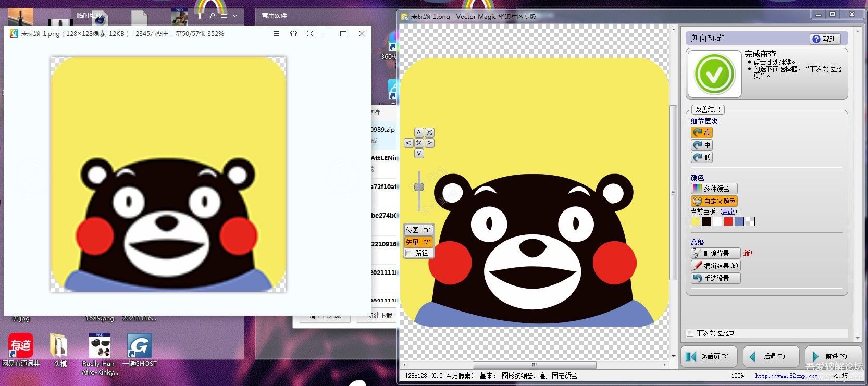Click the 更改 palette change link
The height and width of the screenshot is (386, 868).
pyautogui.click(x=728, y=211)
